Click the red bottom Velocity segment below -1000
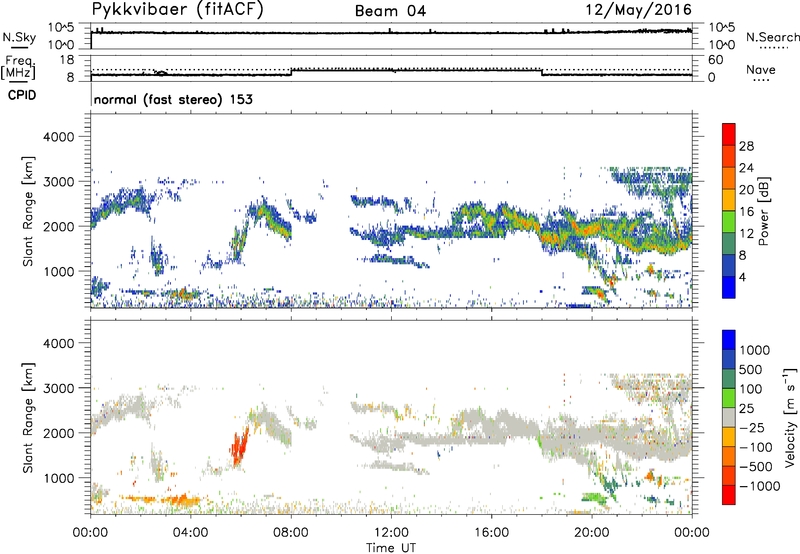 pos(729,495)
